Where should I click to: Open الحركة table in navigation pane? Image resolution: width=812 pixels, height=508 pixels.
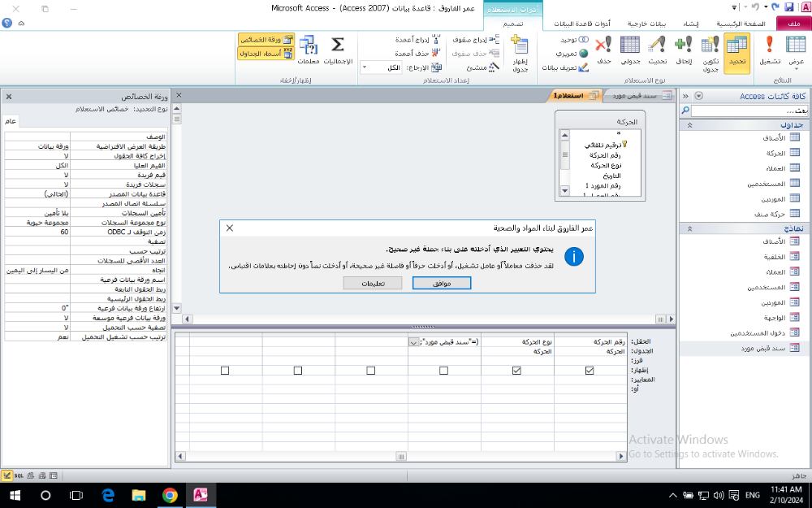point(781,153)
